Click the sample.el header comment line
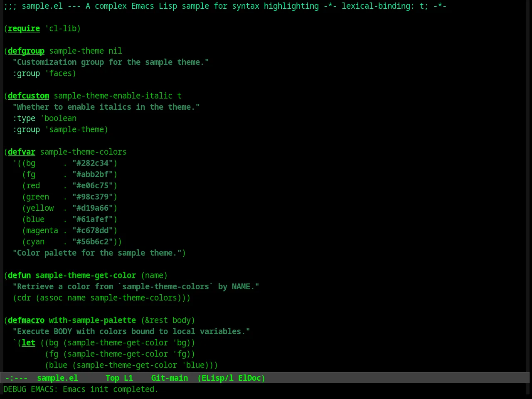The width and height of the screenshot is (532, 399). 225,6
